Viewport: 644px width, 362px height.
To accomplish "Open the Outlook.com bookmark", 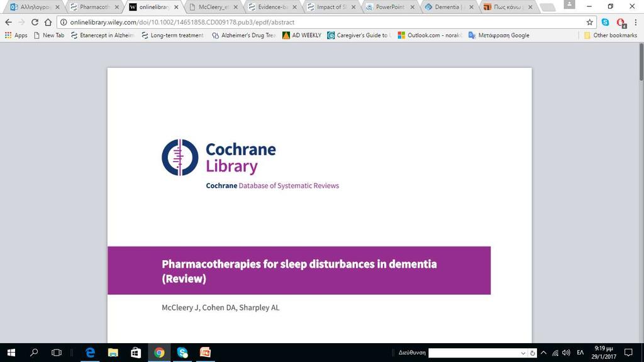I will coord(430,35).
